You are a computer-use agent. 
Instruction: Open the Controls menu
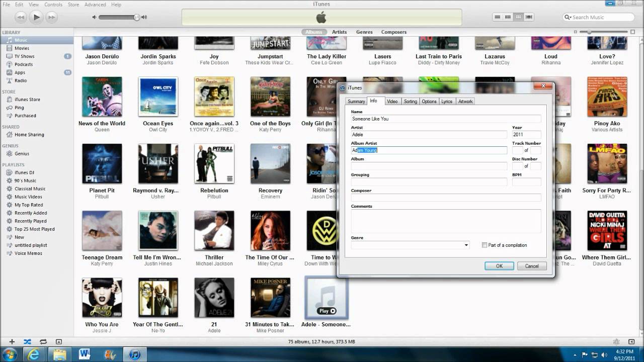pyautogui.click(x=53, y=5)
